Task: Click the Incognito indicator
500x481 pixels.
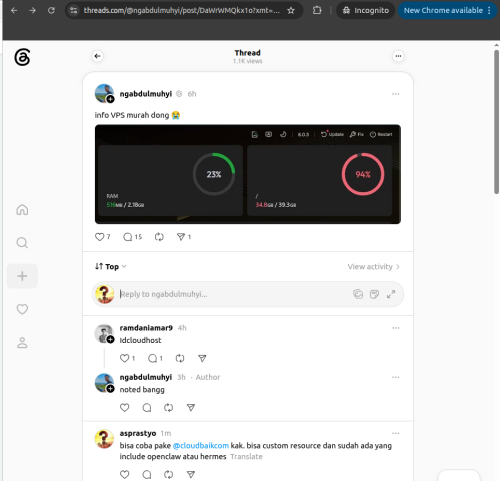Action: pos(366,10)
